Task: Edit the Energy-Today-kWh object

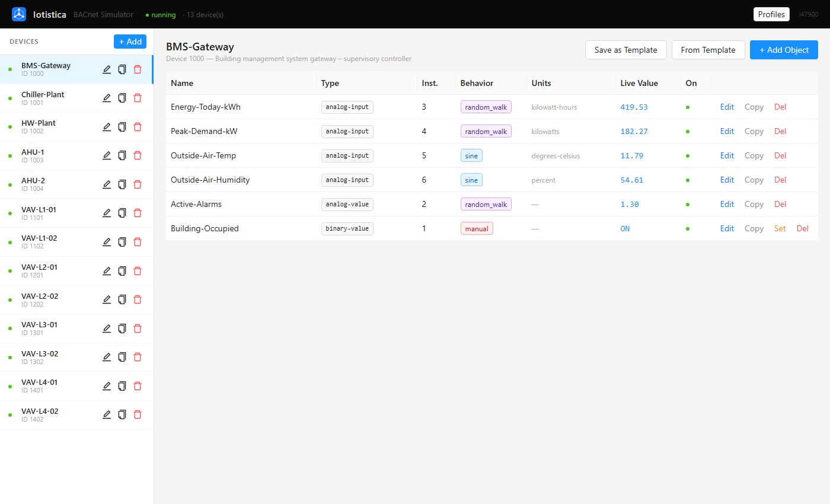Action: (727, 107)
